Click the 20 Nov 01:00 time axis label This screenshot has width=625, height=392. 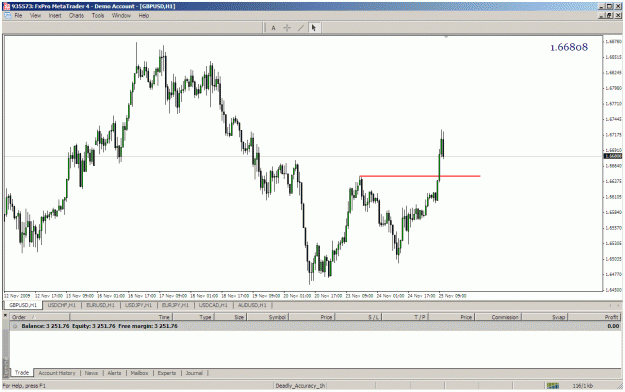tap(297, 296)
